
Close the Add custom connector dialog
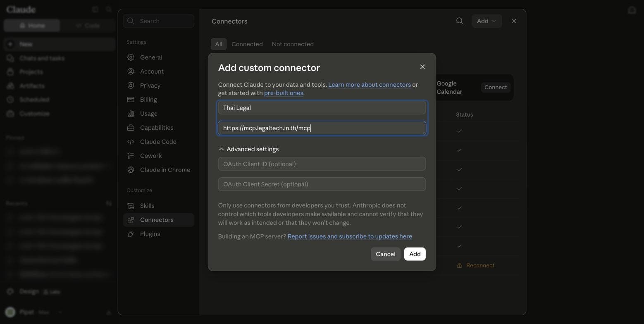coord(422,67)
